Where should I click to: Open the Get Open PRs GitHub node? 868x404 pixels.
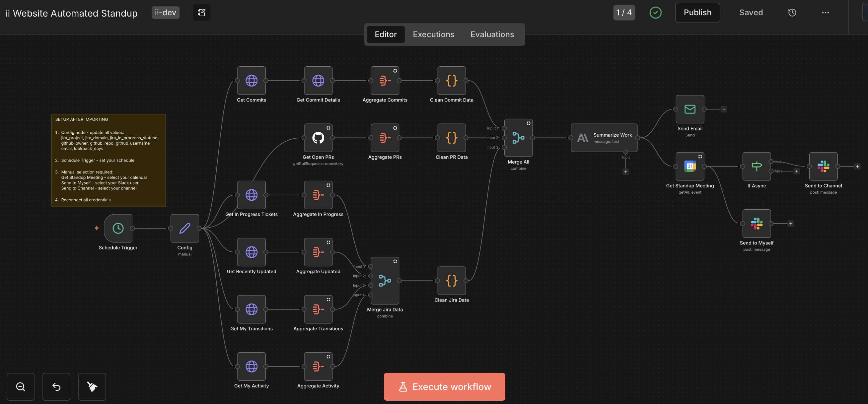coord(318,137)
